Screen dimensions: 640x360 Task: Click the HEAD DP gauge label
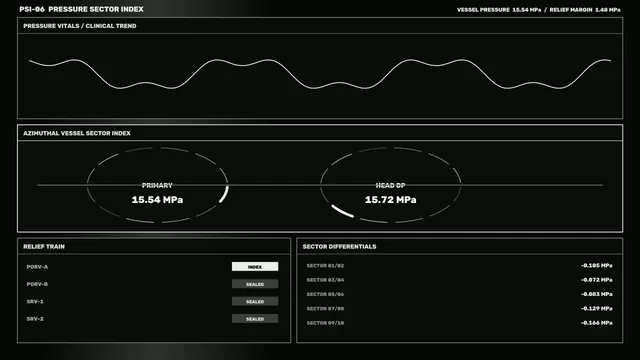[x=391, y=185]
